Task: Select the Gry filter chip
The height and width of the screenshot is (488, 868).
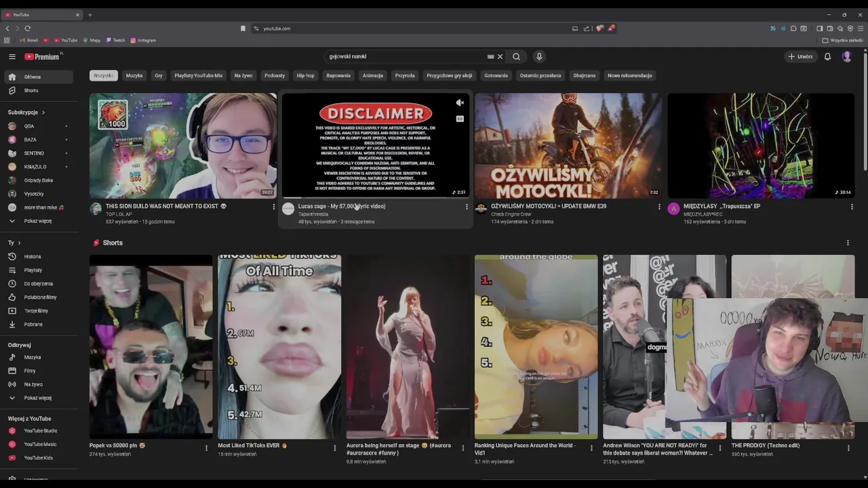Action: [159, 75]
